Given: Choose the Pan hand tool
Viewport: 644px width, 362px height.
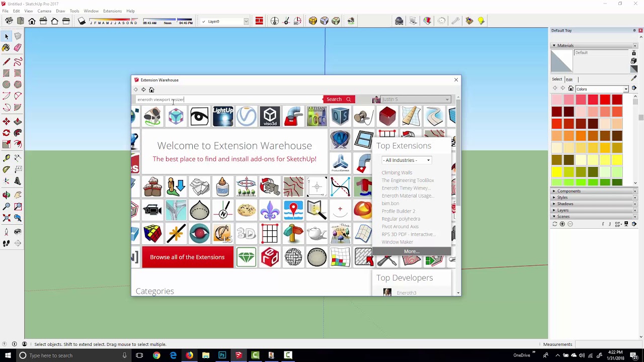Looking at the screenshot, I should (18, 195).
